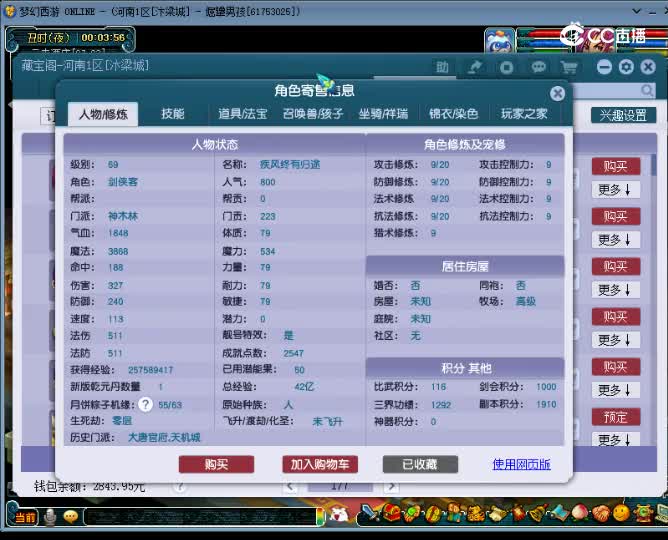Click the 加入购物车 button
This screenshot has width=668, height=540.
320,464
